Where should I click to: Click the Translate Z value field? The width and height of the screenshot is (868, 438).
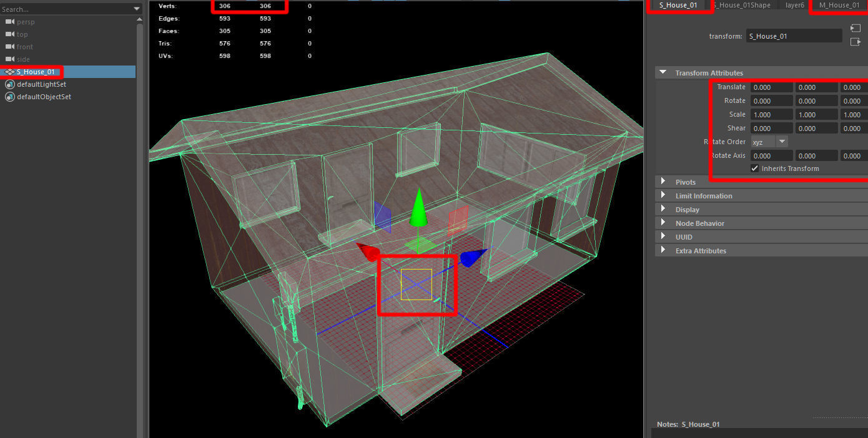854,87
